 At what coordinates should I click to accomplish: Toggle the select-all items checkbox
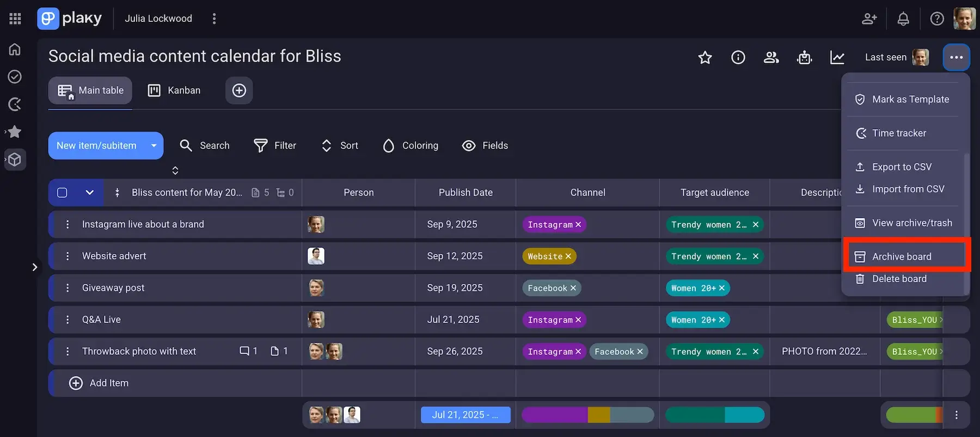point(62,192)
